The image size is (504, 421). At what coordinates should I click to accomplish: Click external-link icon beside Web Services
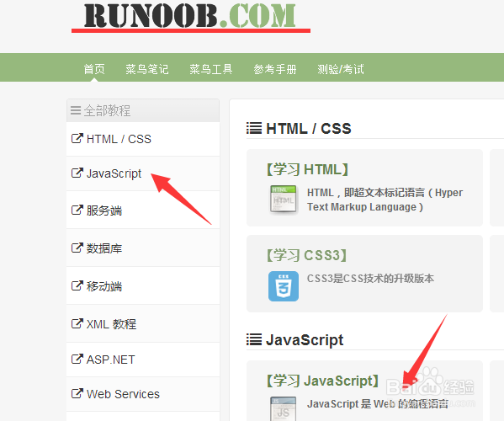(77, 393)
